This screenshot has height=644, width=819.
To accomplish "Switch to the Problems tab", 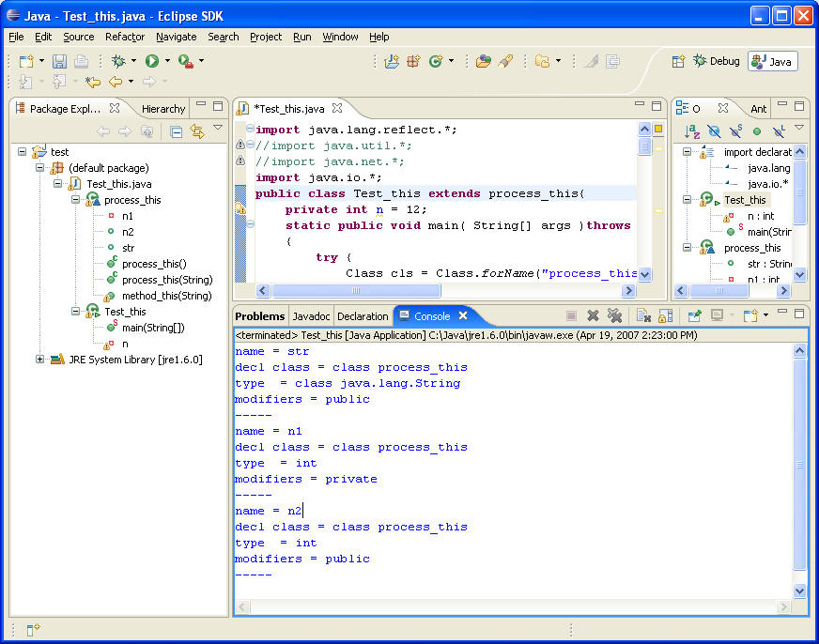I will click(x=259, y=316).
